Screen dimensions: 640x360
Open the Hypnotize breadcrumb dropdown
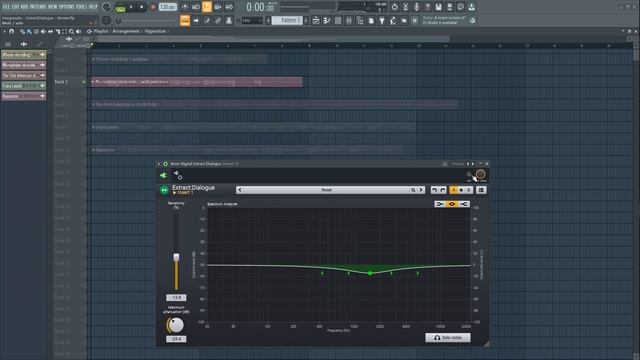click(x=155, y=31)
